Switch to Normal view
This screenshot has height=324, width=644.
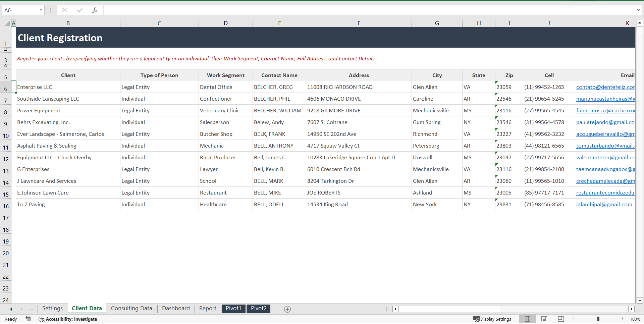[528, 319]
